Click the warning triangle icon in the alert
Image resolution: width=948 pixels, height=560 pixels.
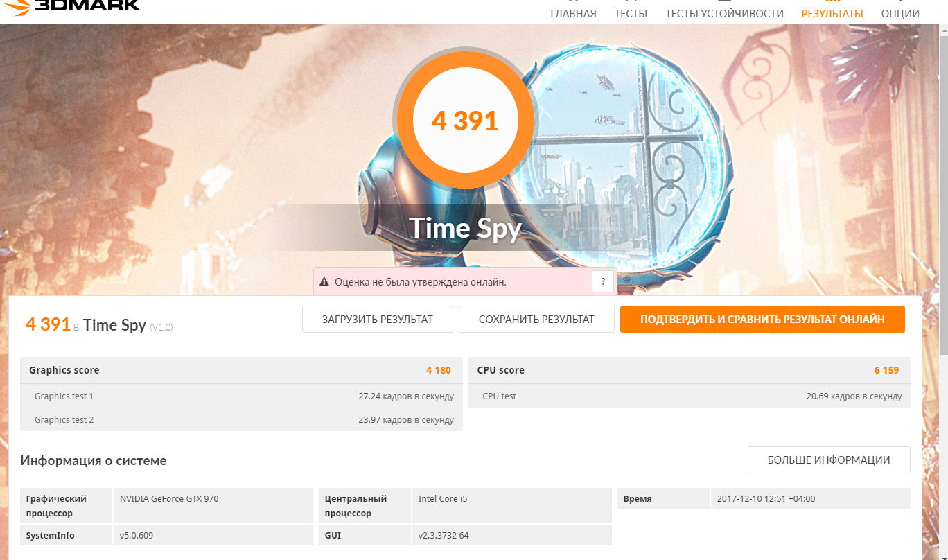[324, 282]
